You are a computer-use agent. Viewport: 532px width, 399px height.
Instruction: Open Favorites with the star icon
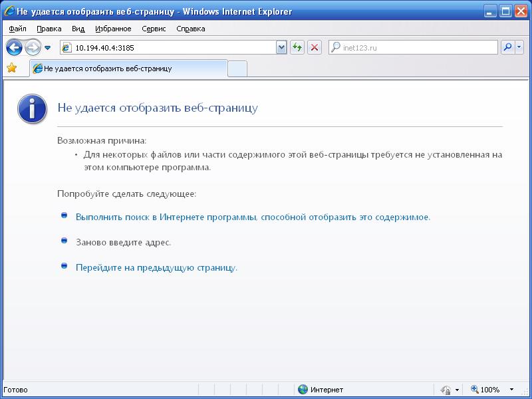11,68
